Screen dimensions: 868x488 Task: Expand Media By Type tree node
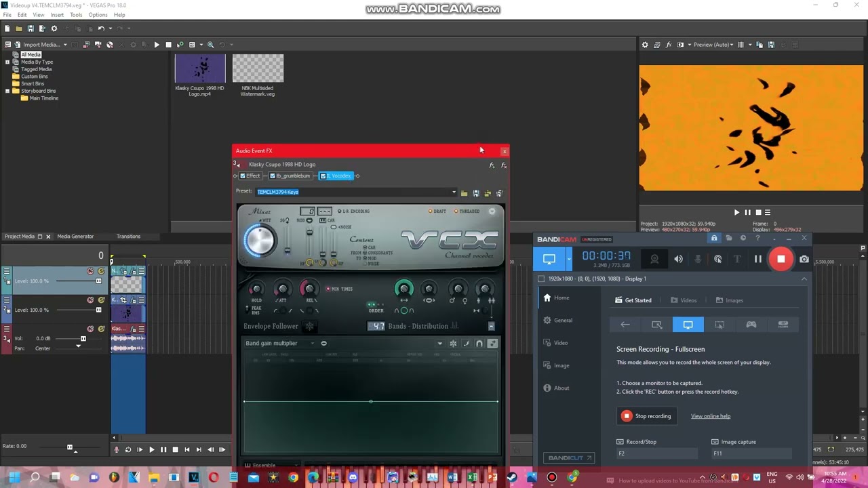[7, 62]
